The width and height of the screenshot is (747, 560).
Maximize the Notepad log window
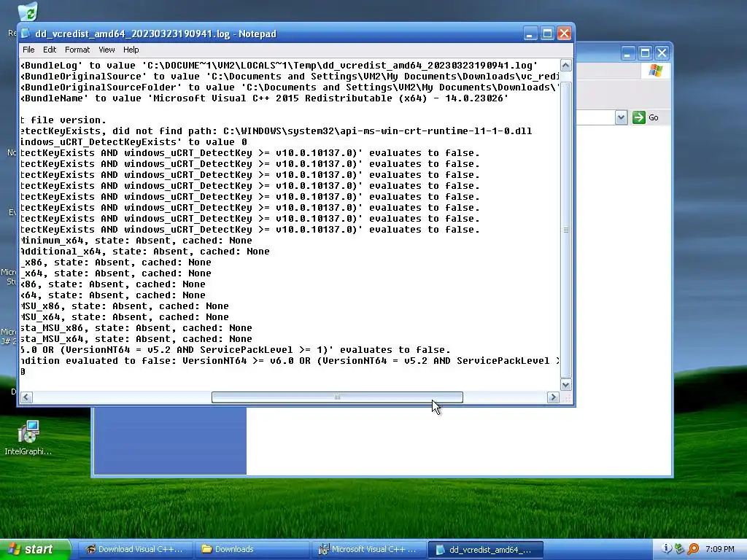(547, 34)
